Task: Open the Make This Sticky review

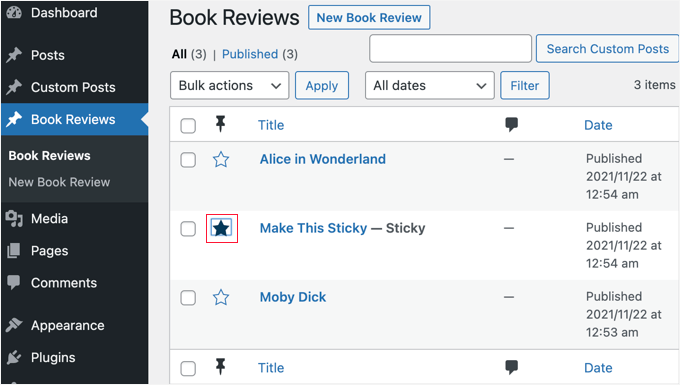Action: (314, 228)
